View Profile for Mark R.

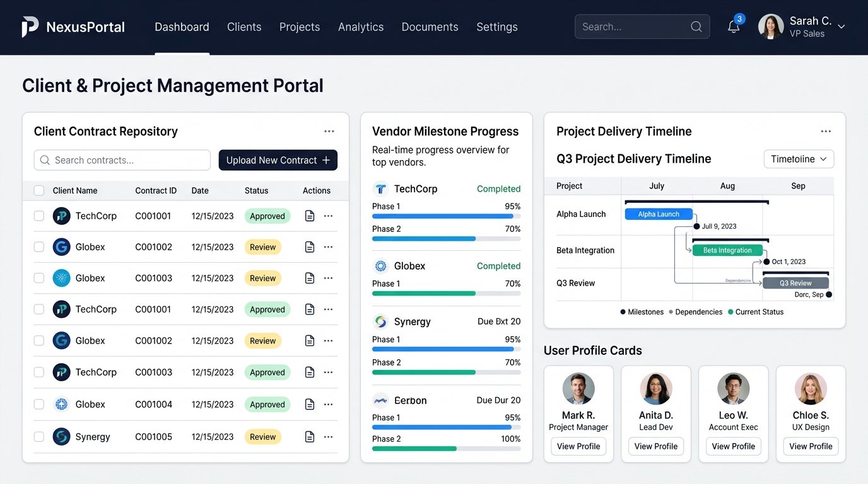(578, 446)
